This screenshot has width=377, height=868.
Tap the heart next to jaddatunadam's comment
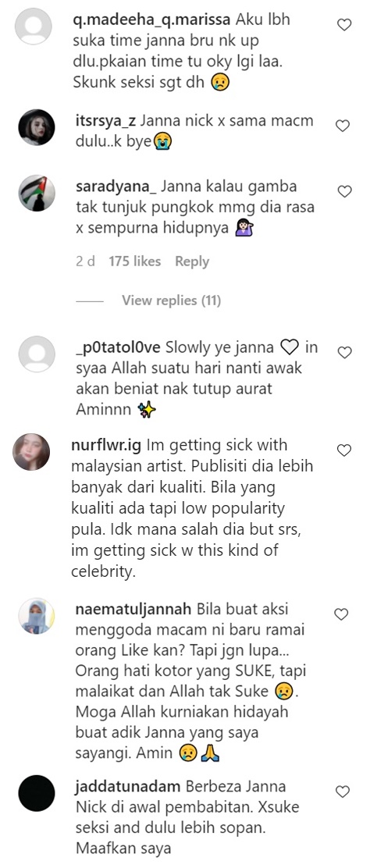(343, 792)
